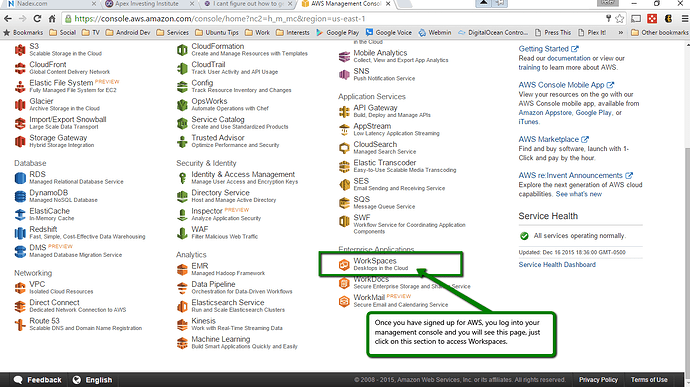Select the CloudFormation icon
This screenshot has height=387, width=690.
pos(182,50)
